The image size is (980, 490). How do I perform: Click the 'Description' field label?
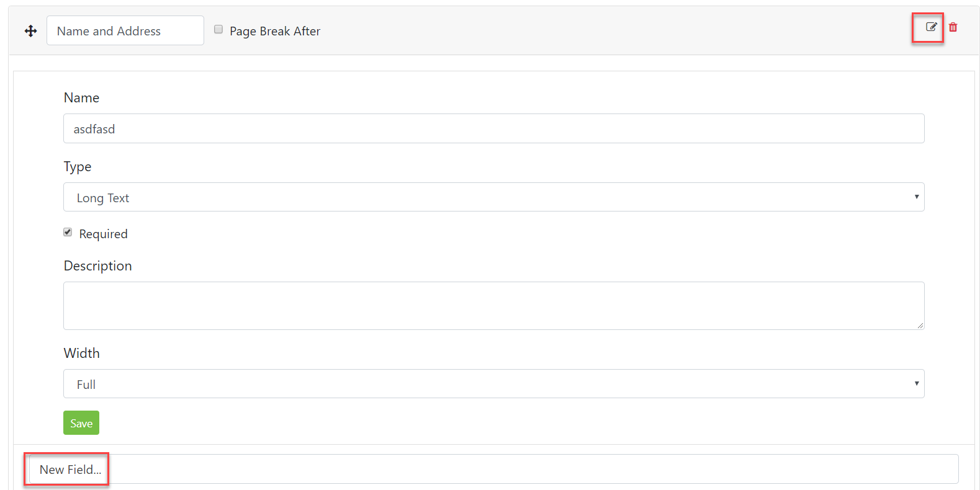point(97,265)
